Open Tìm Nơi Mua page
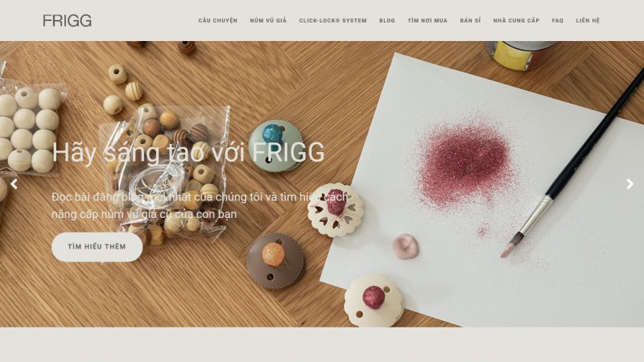The height and width of the screenshot is (362, 644). (x=427, y=21)
